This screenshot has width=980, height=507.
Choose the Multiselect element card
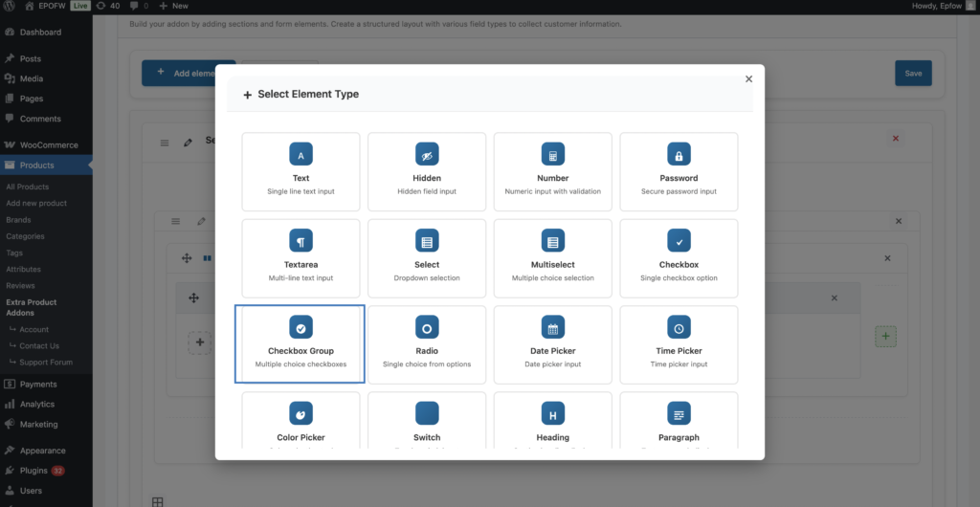(552, 257)
